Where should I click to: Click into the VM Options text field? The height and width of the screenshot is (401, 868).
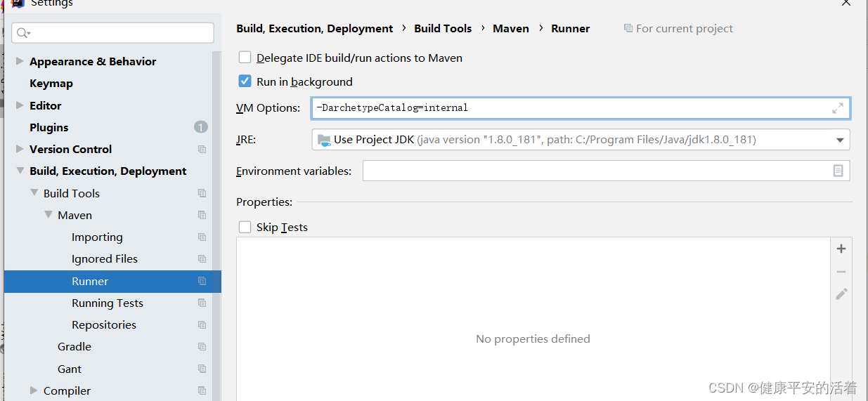point(581,108)
